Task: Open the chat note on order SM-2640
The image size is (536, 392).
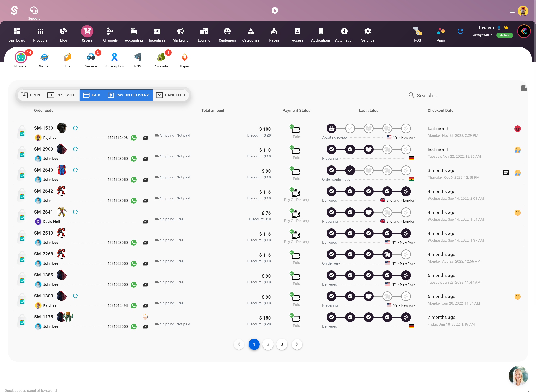Action: coord(506,172)
